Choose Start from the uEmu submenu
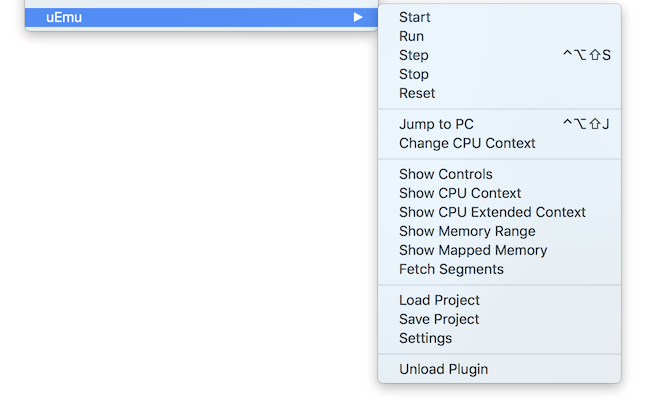The width and height of the screenshot is (652, 406). (x=415, y=17)
